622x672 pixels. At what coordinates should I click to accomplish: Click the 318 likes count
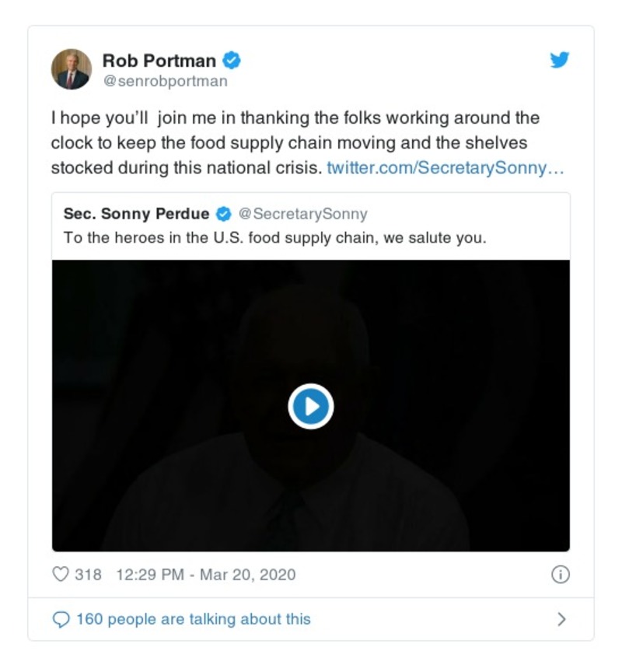(88, 575)
